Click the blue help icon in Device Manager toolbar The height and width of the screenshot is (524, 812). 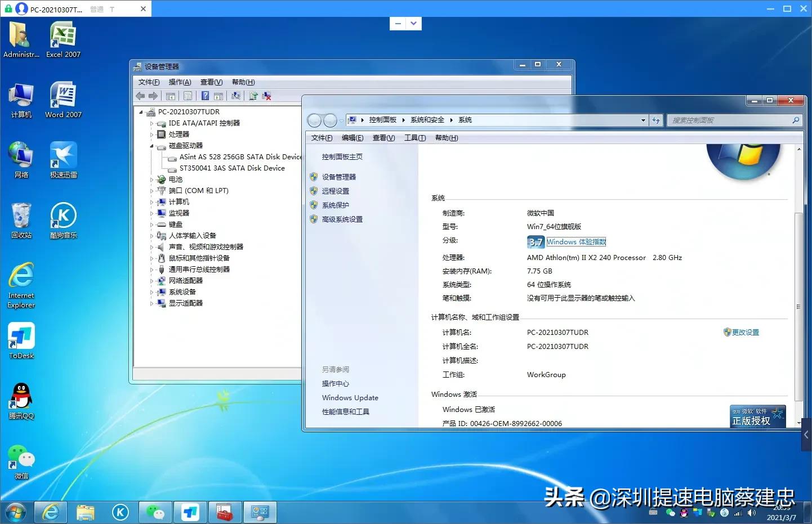point(206,96)
